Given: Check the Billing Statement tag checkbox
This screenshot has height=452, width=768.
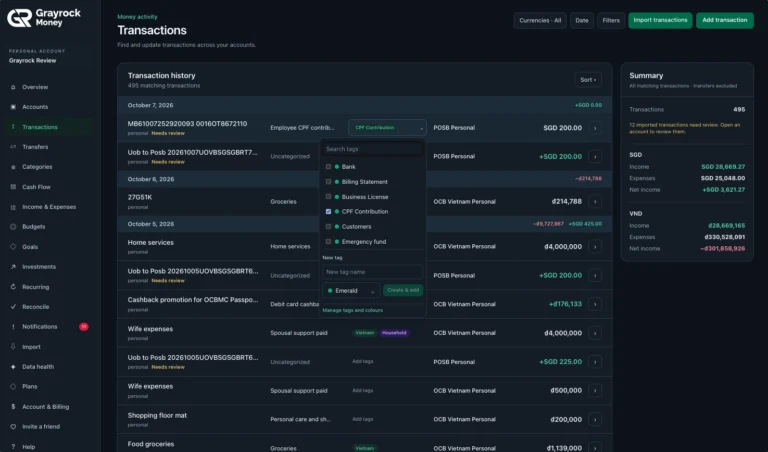Looking at the screenshot, I should pos(328,182).
